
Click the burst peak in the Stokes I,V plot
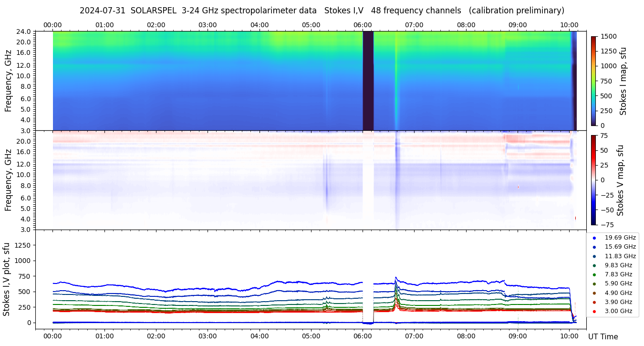[395, 278]
